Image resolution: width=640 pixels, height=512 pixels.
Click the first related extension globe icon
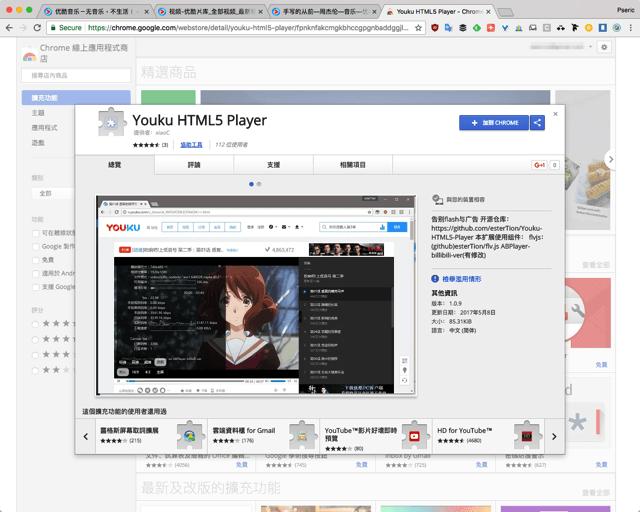tap(190, 436)
